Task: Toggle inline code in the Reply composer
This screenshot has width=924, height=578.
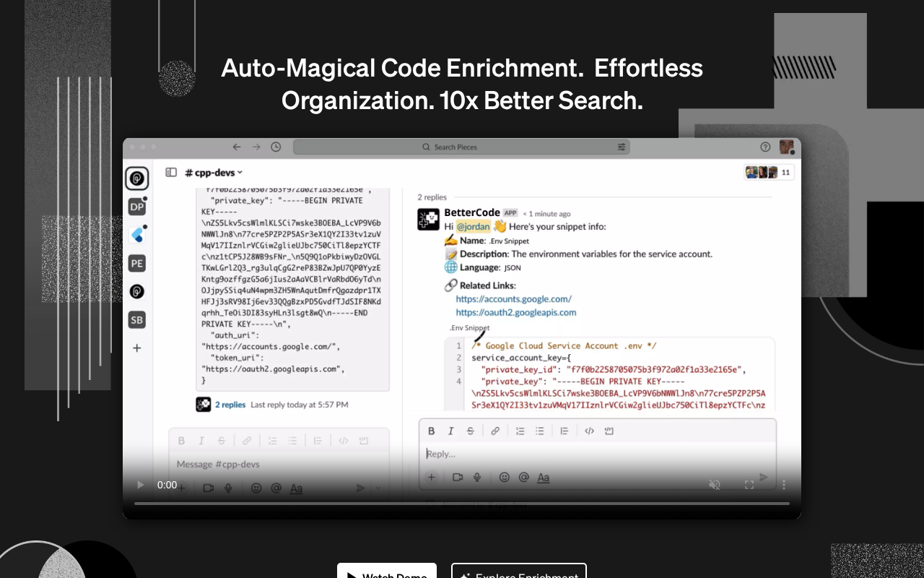Action: pyautogui.click(x=589, y=431)
